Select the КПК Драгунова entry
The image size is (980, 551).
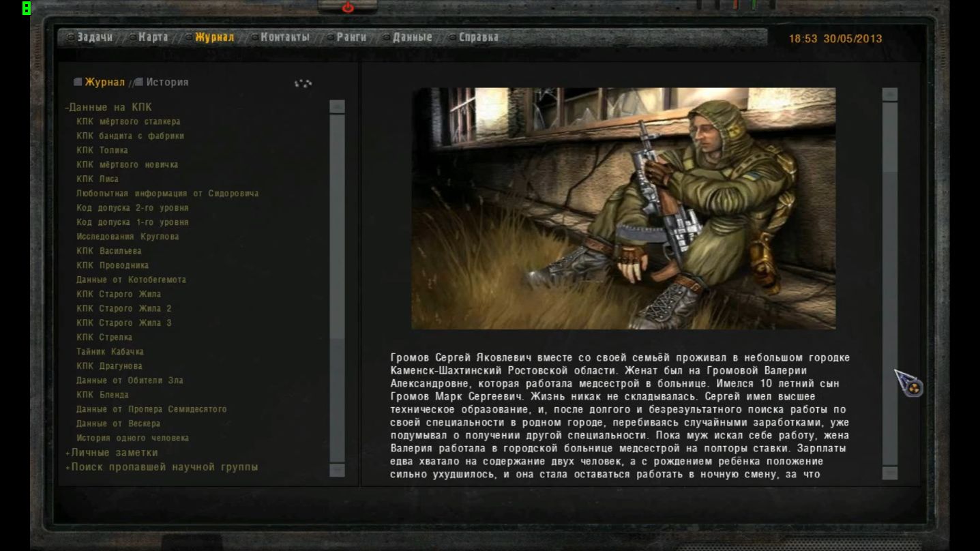[109, 366]
